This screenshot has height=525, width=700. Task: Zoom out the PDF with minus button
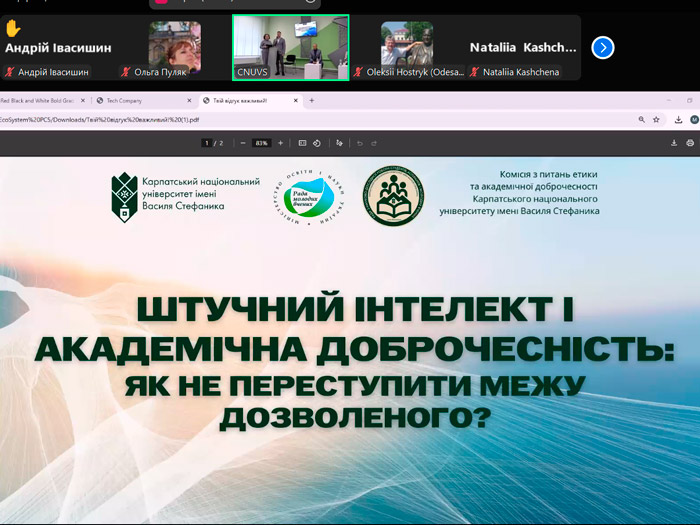[243, 143]
